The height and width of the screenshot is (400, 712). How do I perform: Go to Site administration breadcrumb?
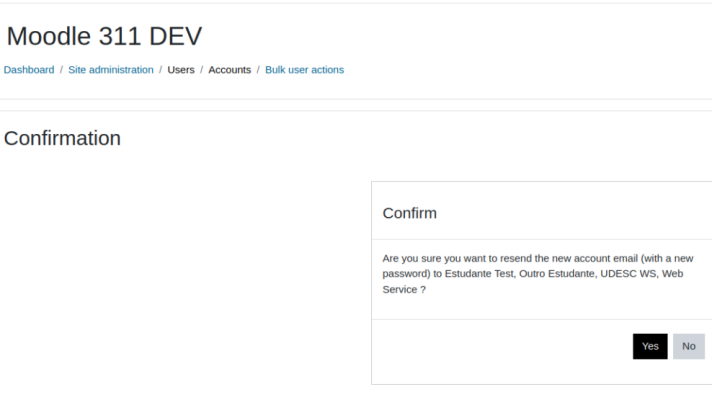pos(111,70)
